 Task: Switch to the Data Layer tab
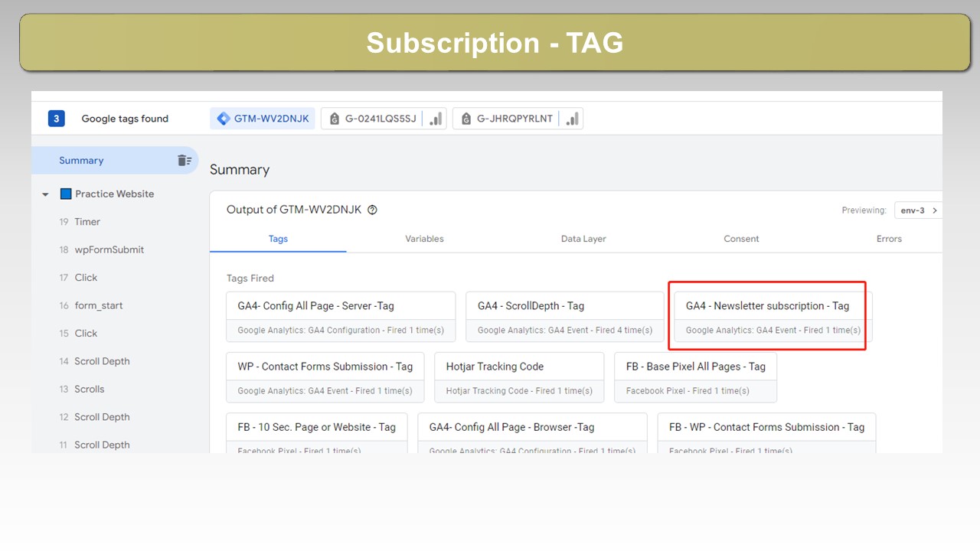(583, 239)
